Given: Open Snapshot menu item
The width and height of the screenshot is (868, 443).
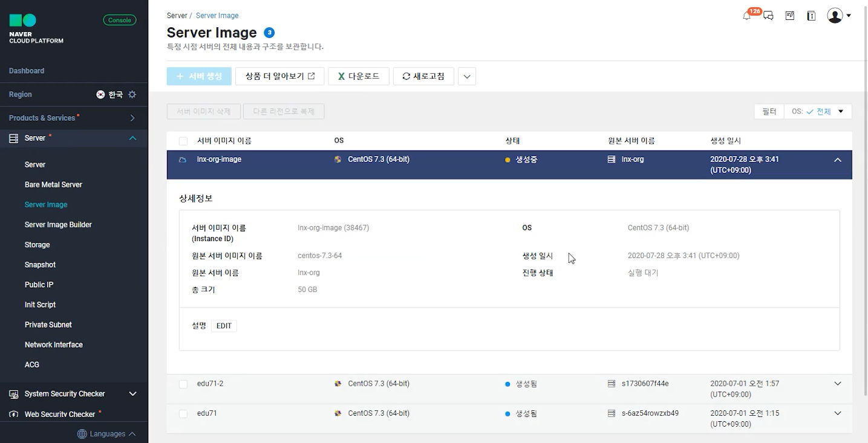Looking at the screenshot, I should 40,265.
